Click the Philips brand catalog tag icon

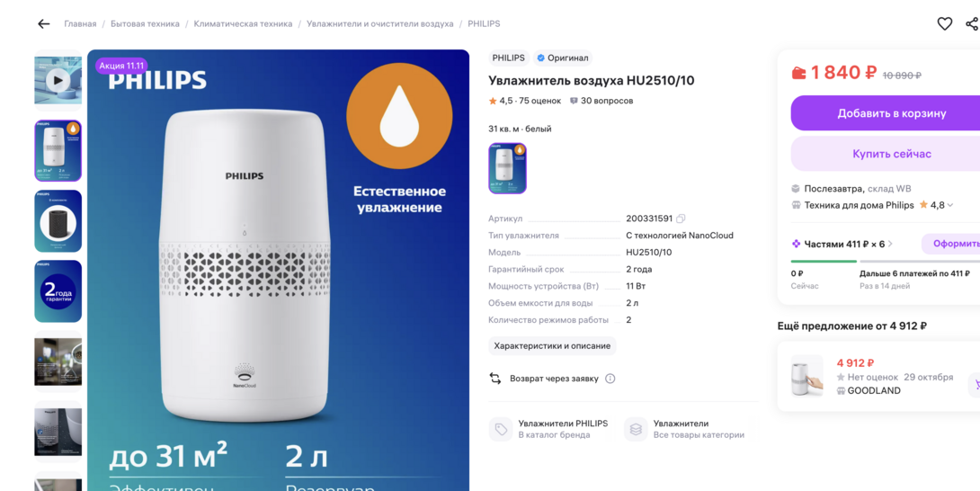[501, 430]
